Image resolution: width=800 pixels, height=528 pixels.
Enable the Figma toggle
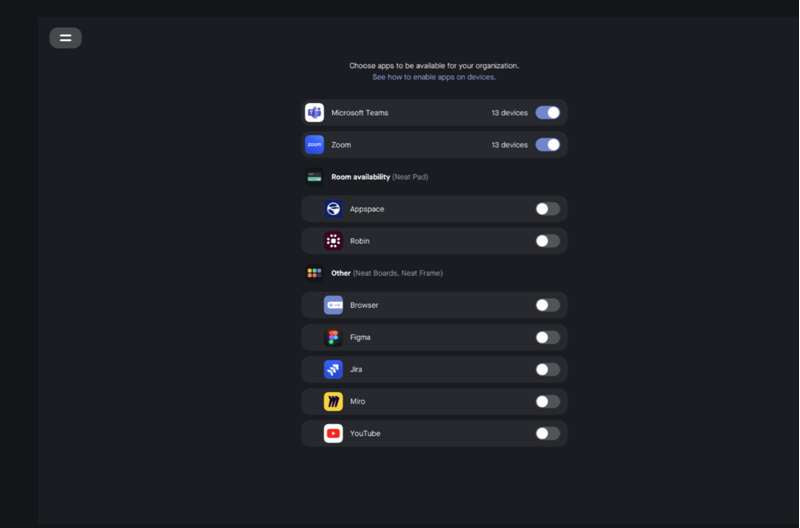547,337
